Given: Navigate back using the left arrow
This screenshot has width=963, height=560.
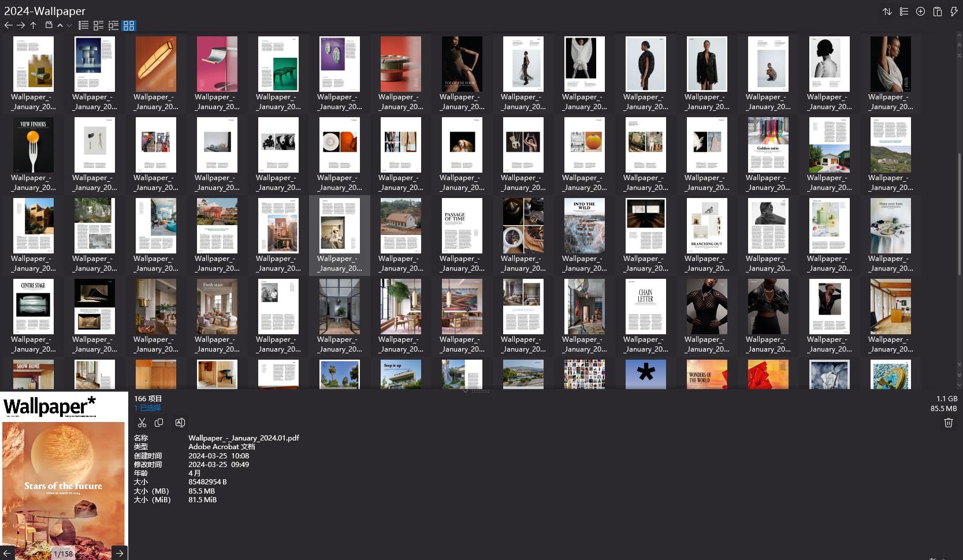Looking at the screenshot, I should point(8,25).
